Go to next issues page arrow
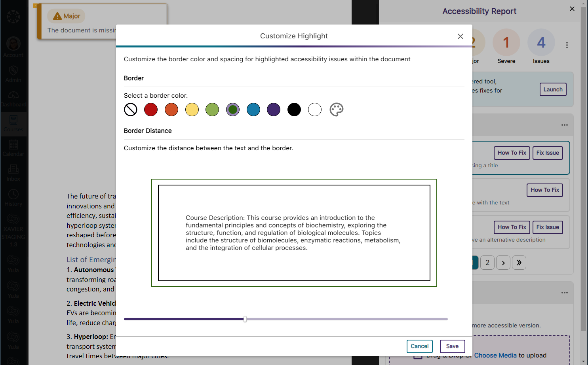 pos(503,263)
